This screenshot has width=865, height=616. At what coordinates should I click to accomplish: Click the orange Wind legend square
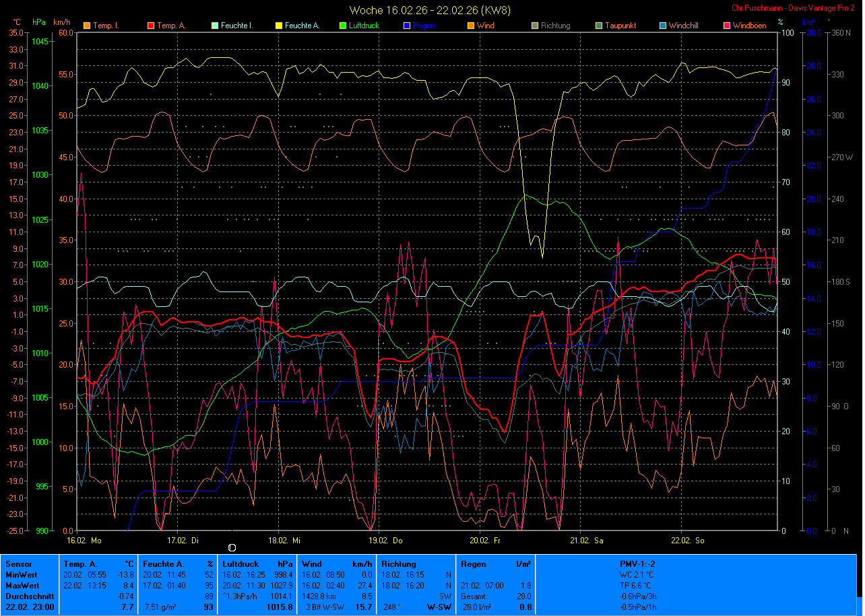470,26
